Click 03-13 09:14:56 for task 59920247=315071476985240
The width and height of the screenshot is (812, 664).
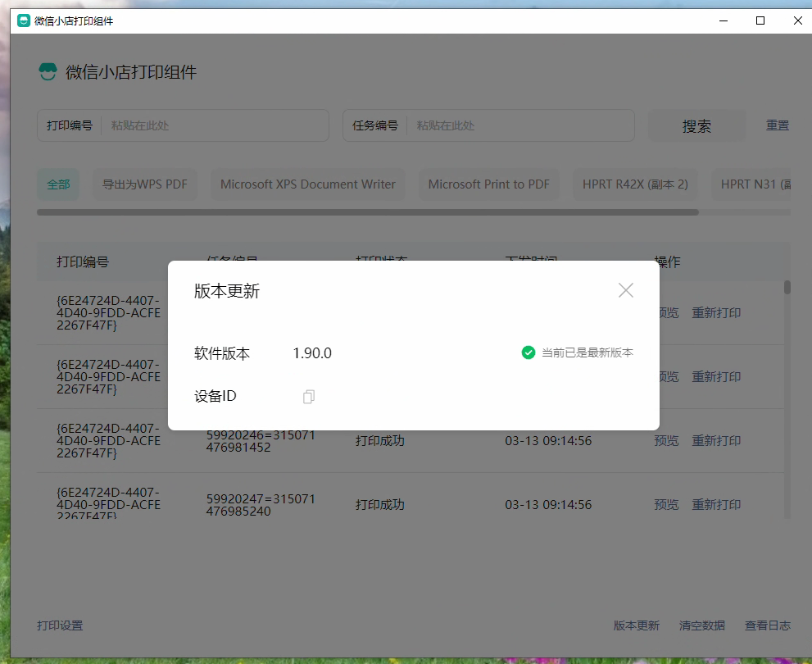click(x=548, y=504)
